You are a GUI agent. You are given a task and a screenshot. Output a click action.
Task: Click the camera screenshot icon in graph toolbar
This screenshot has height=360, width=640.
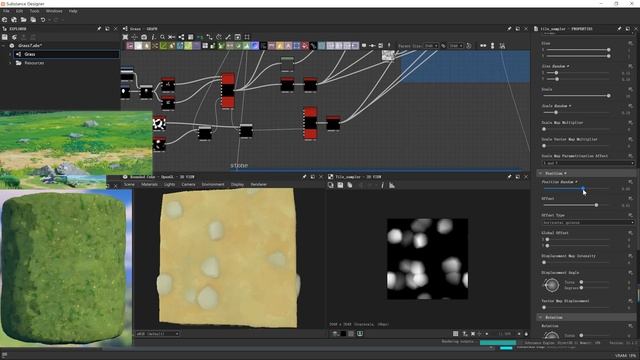(x=144, y=37)
